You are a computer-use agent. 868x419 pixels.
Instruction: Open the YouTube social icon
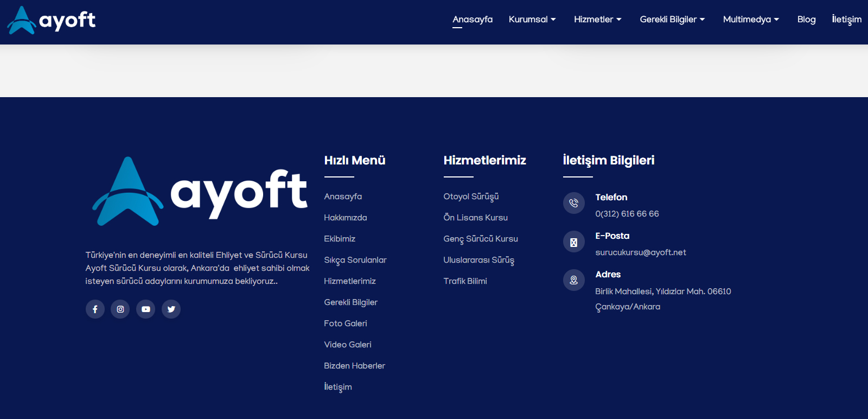point(146,309)
